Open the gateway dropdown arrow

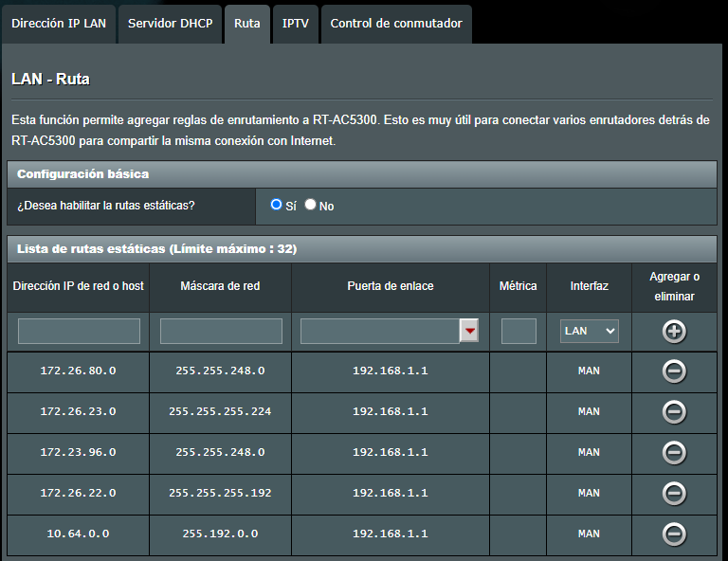[469, 331]
